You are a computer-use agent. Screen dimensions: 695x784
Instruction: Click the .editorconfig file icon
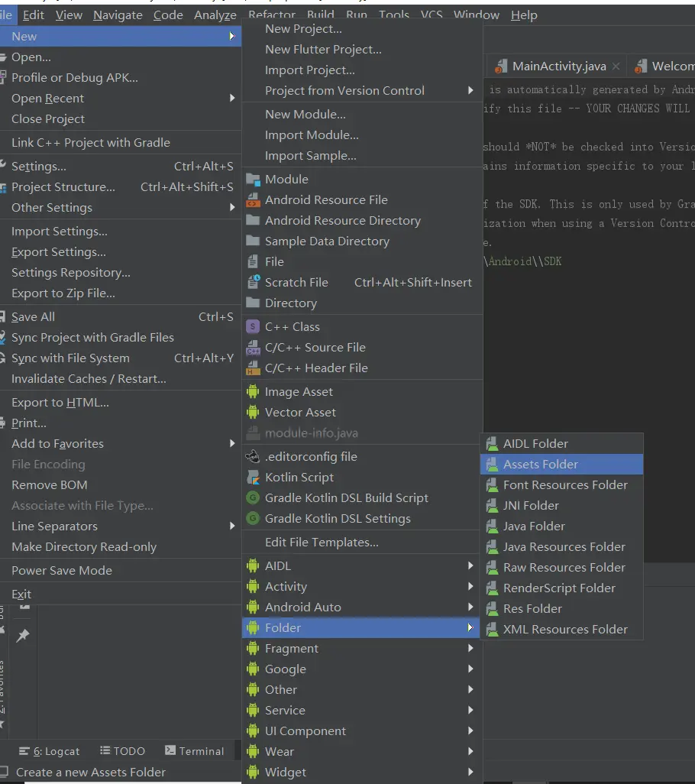(253, 456)
